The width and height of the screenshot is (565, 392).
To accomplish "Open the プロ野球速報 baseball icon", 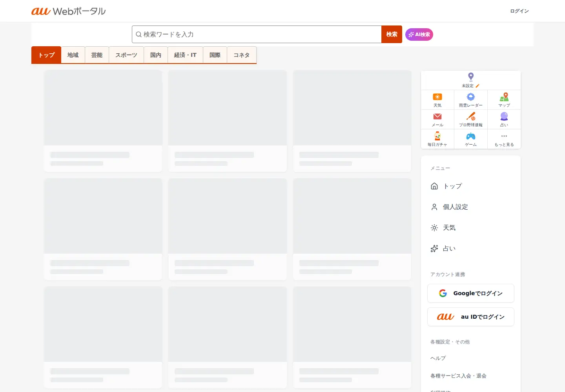I will (471, 116).
